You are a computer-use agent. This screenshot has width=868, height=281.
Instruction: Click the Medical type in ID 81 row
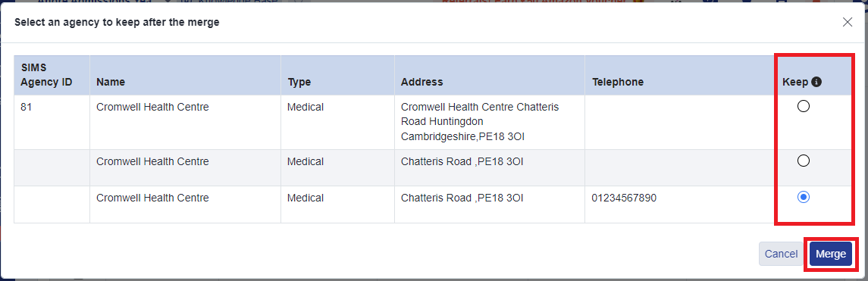tap(305, 108)
